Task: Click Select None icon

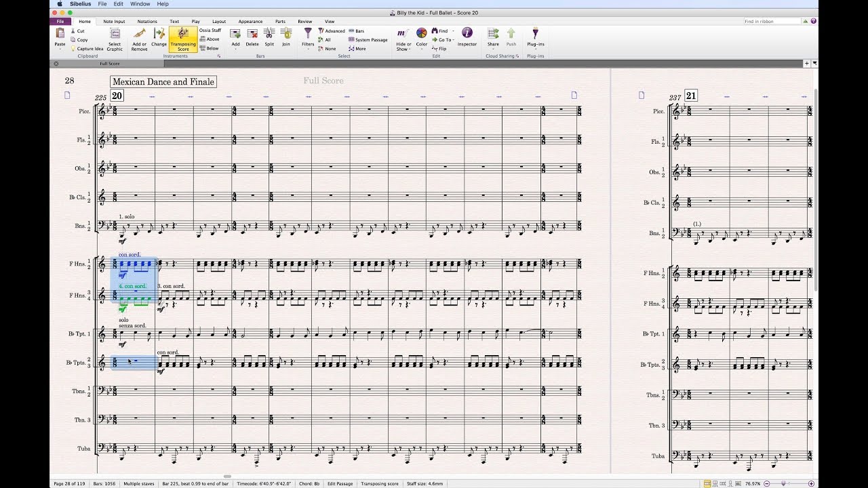Action: (321, 48)
